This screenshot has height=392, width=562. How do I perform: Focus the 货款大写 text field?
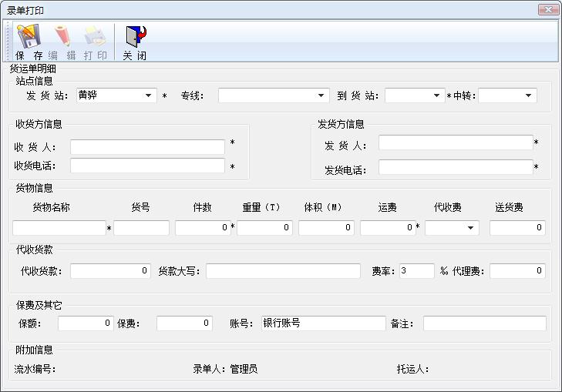coord(282,271)
